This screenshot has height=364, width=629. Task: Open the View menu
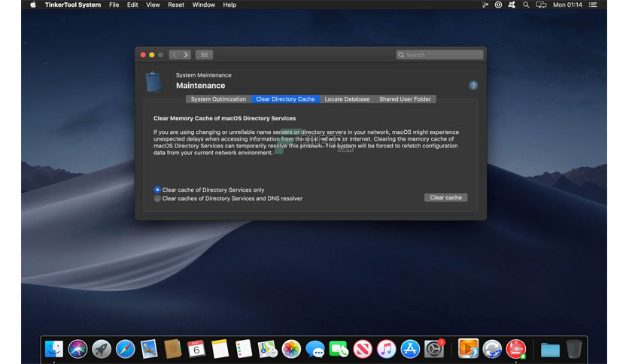coord(153,5)
